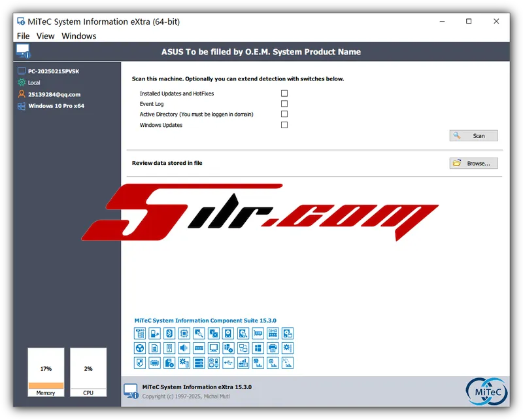Click the CPU with bar chart icon
Image resolution: width=523 pixels, height=420 pixels.
(x=273, y=363)
